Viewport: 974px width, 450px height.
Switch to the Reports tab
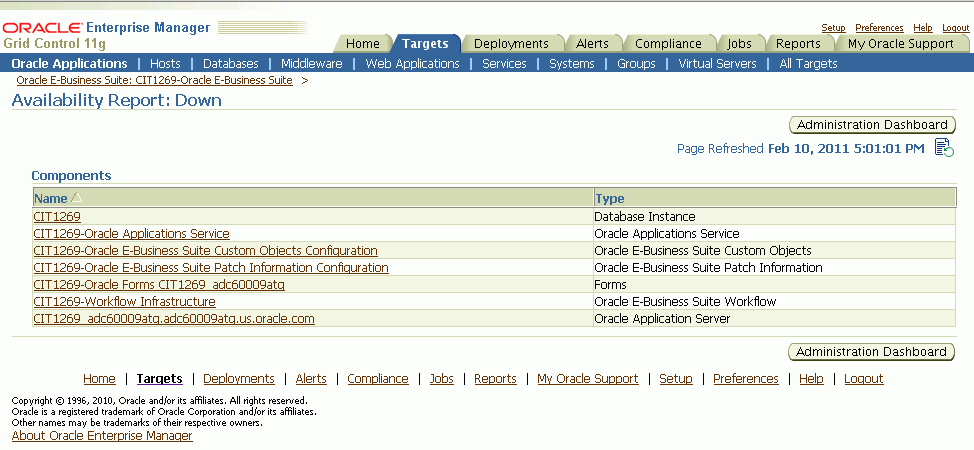798,44
